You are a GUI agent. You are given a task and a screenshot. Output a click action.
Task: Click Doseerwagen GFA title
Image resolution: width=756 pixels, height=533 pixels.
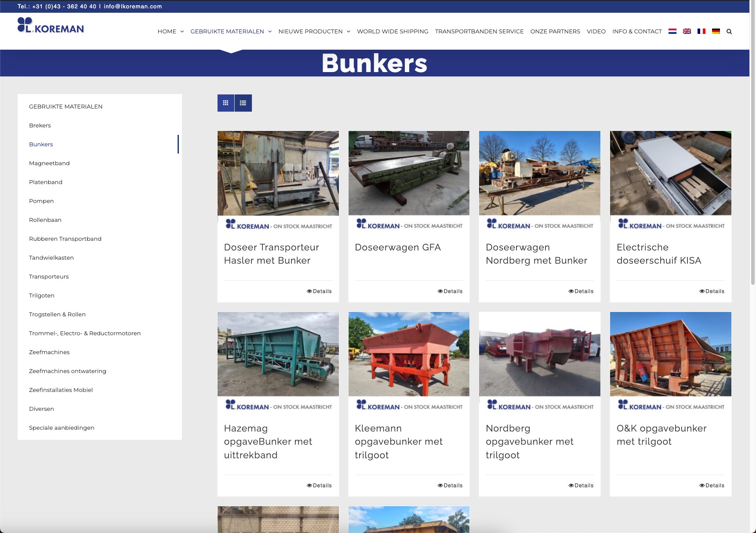click(x=398, y=247)
